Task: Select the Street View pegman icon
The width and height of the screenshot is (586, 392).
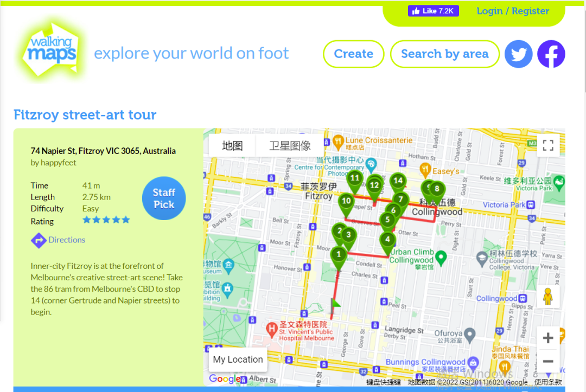Action: [548, 297]
